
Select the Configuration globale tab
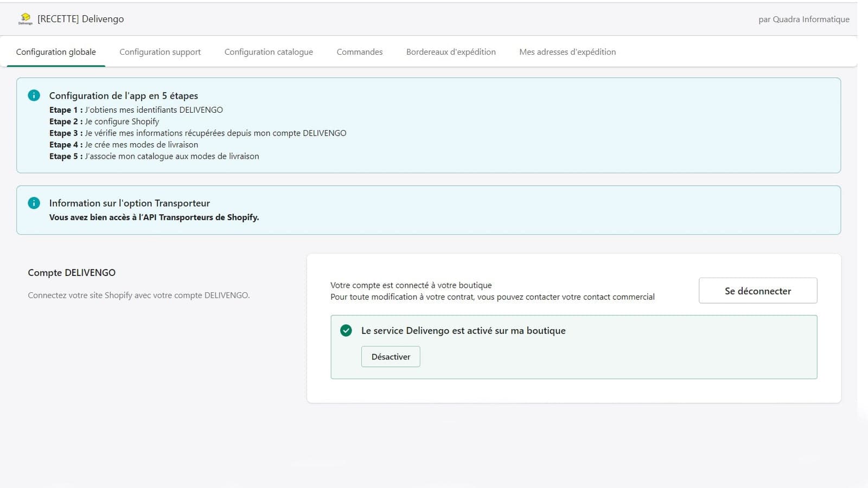coord(56,52)
